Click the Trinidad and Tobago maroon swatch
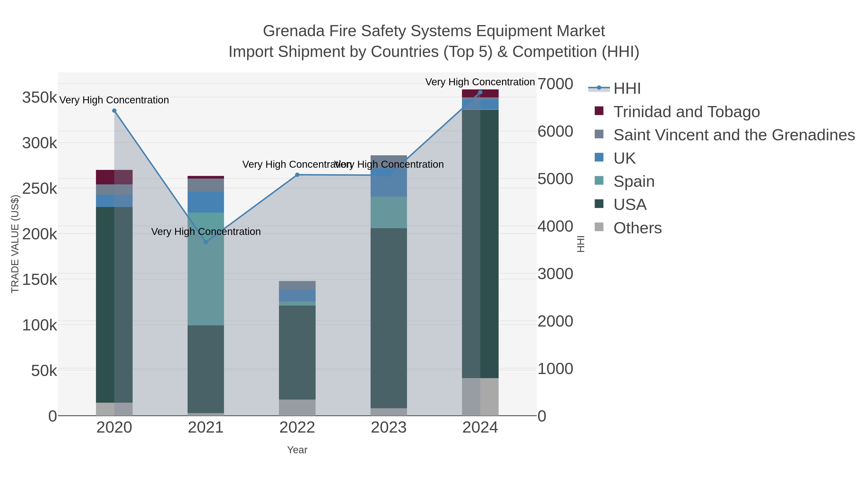The height and width of the screenshot is (488, 868). tap(599, 111)
